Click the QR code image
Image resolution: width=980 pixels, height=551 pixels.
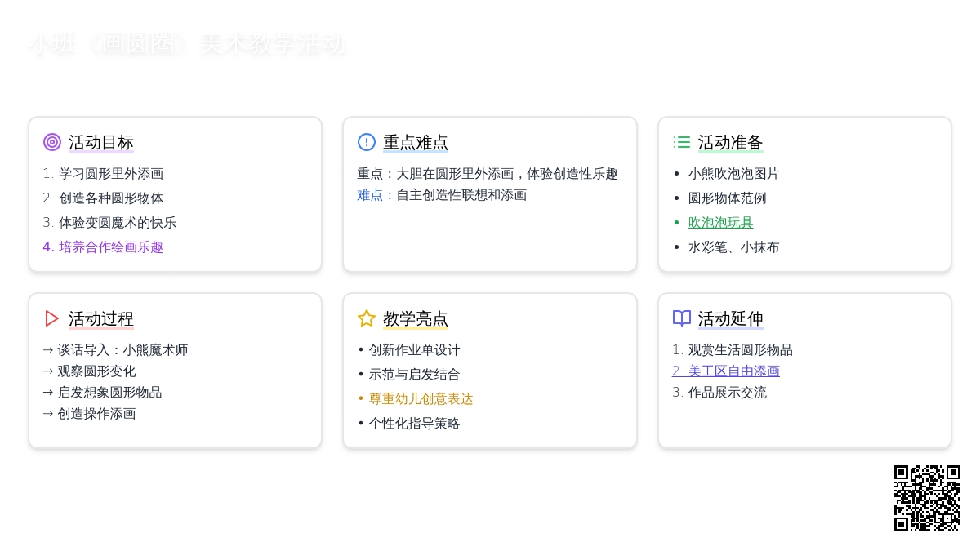pyautogui.click(x=927, y=498)
